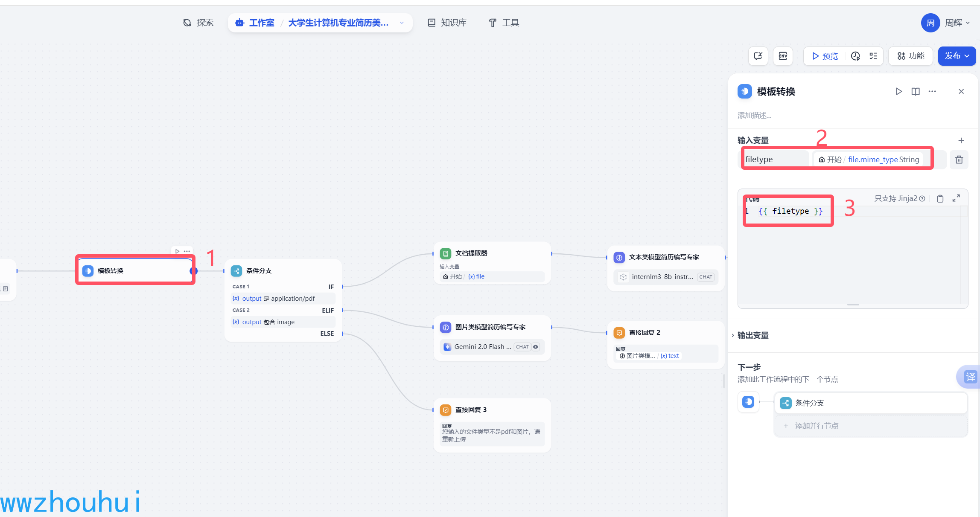The width and height of the screenshot is (980, 517).
Task: Open the run history clock icon
Action: coord(855,56)
